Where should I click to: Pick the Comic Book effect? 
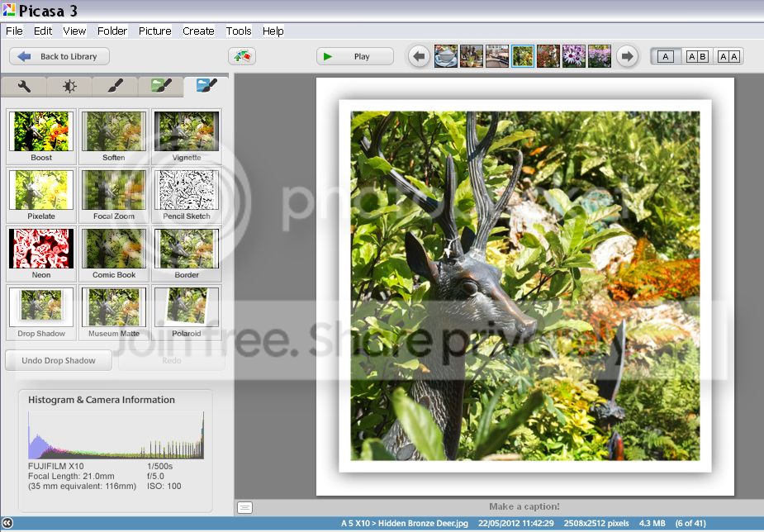click(114, 249)
